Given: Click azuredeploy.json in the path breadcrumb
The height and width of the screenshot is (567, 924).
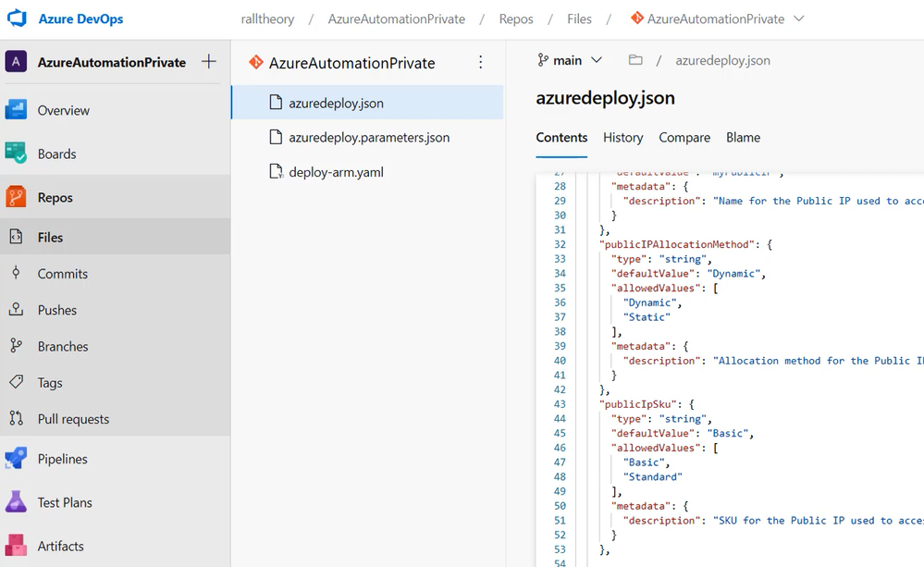Looking at the screenshot, I should coord(722,61).
